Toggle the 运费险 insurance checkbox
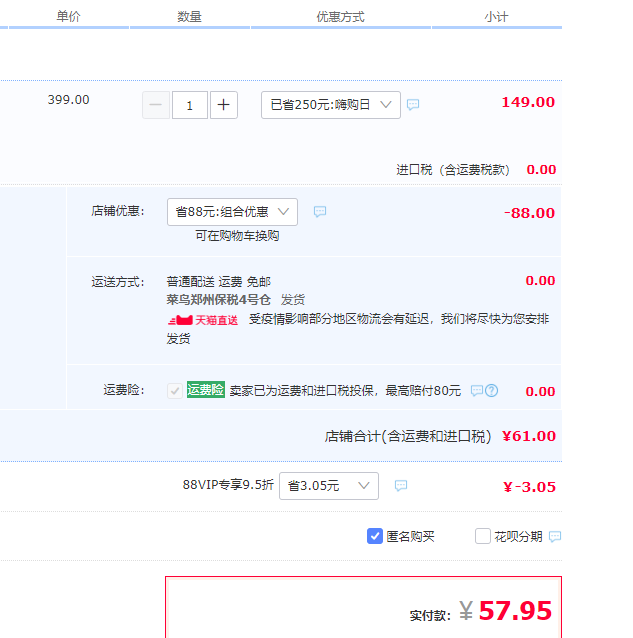Image resolution: width=633 pixels, height=638 pixels. (x=175, y=391)
